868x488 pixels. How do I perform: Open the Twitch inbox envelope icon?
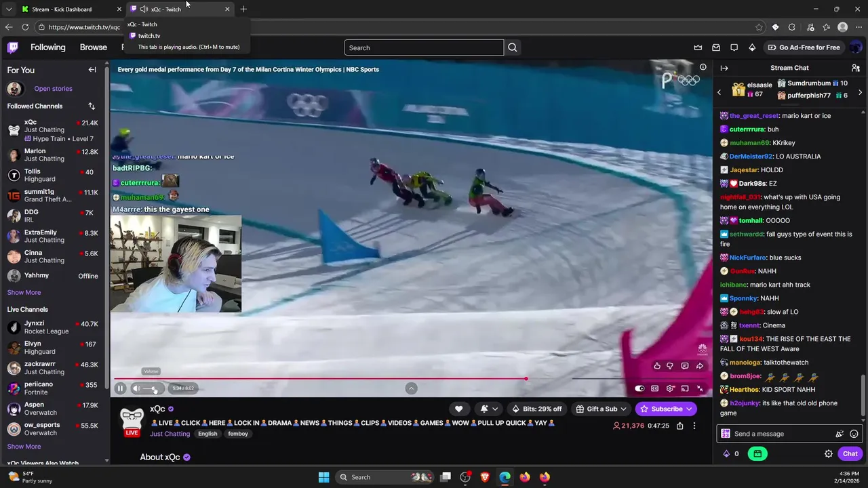coord(716,47)
